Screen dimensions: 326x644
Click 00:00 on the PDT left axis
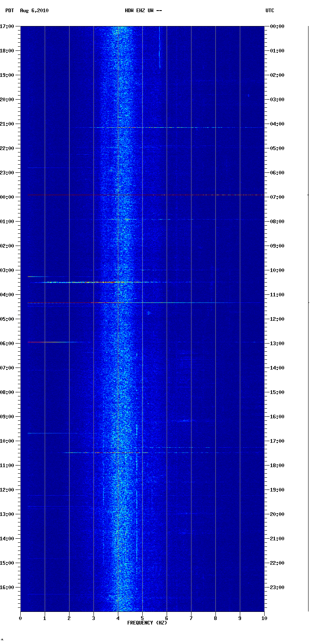click(8, 197)
